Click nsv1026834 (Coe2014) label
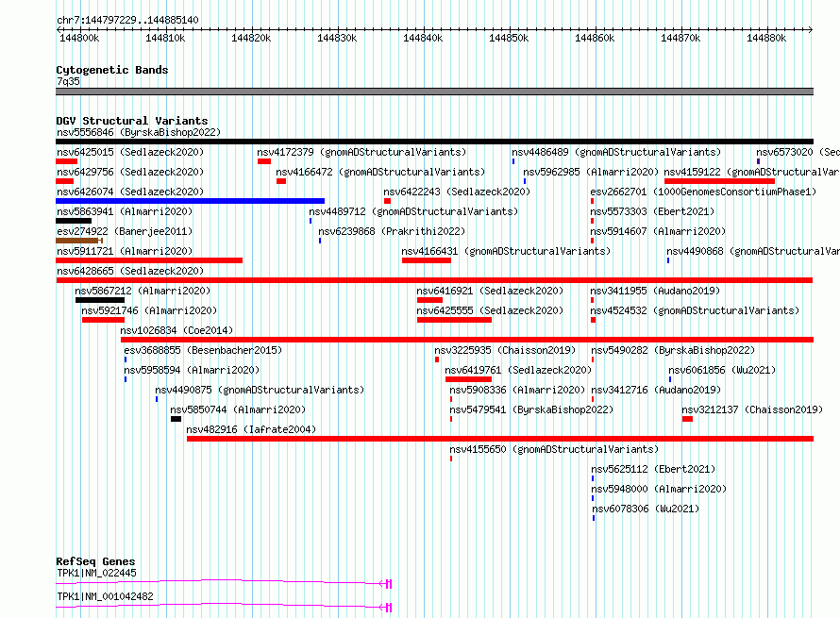Screen dimensions: 840x618 176,330
